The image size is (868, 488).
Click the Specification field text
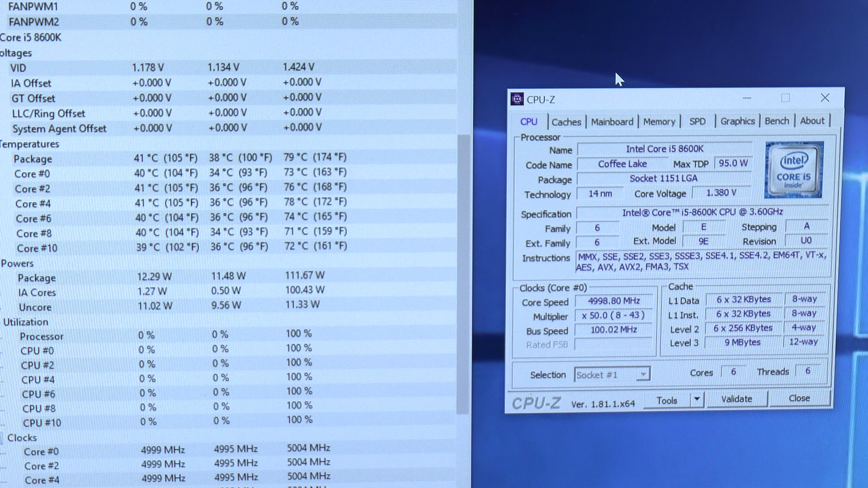[703, 212]
